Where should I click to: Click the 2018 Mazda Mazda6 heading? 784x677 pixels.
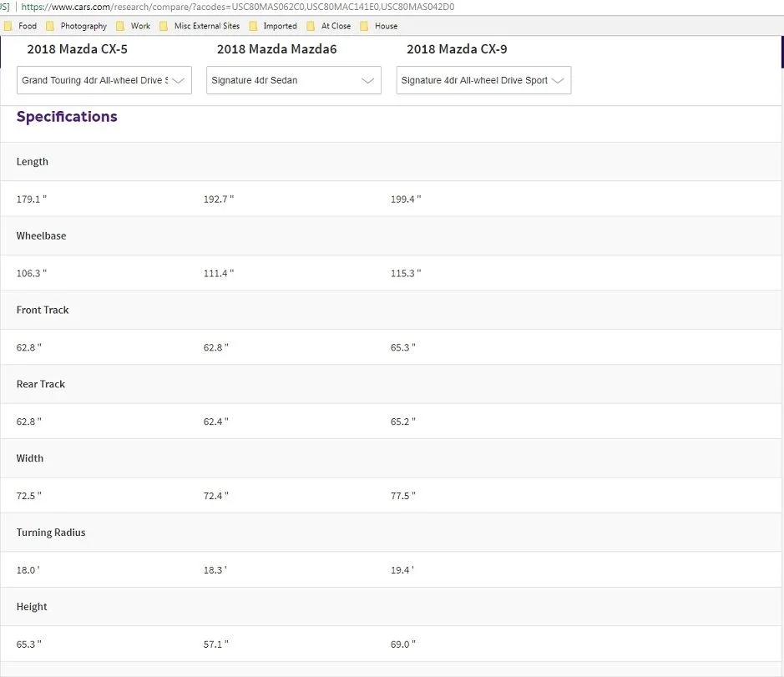pyautogui.click(x=276, y=49)
